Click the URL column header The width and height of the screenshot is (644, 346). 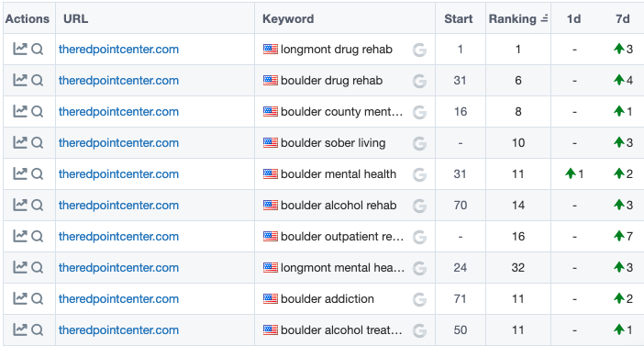[x=75, y=19]
